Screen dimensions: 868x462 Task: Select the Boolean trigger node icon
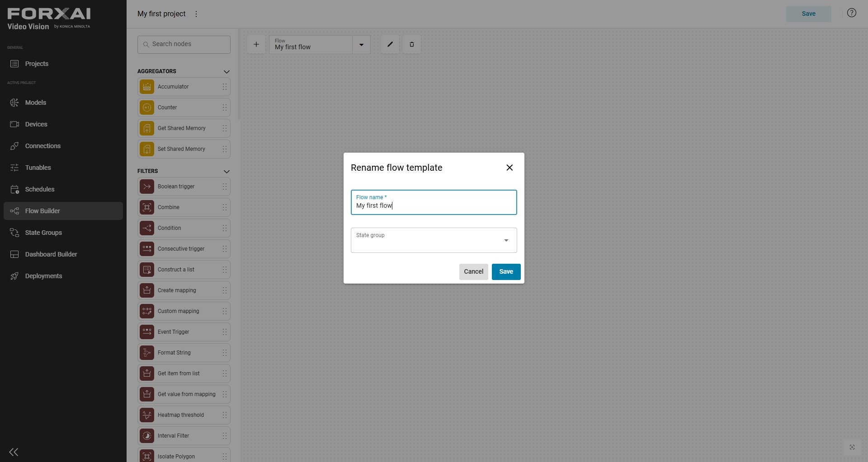tap(147, 187)
